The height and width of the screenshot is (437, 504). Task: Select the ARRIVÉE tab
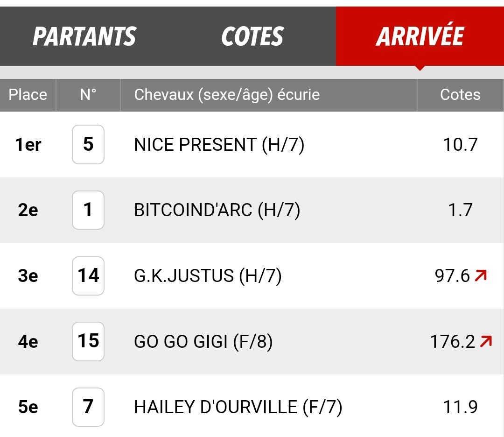click(420, 36)
